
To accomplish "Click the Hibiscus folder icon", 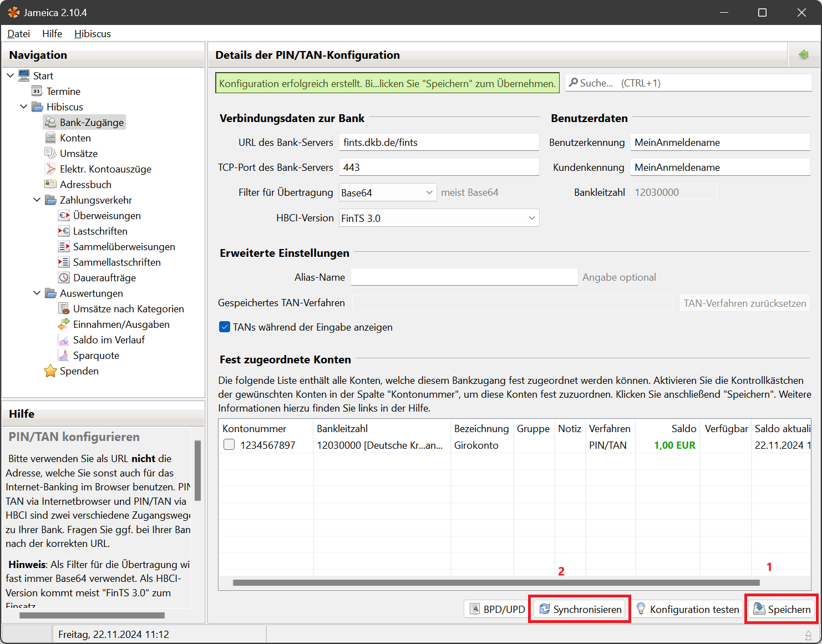I will tap(37, 107).
